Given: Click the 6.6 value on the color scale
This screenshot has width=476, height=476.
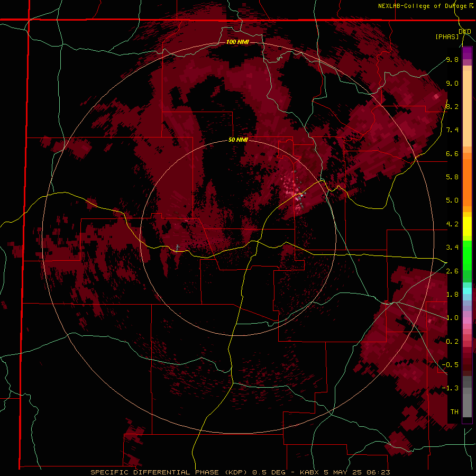Looking at the screenshot, I should [x=452, y=153].
